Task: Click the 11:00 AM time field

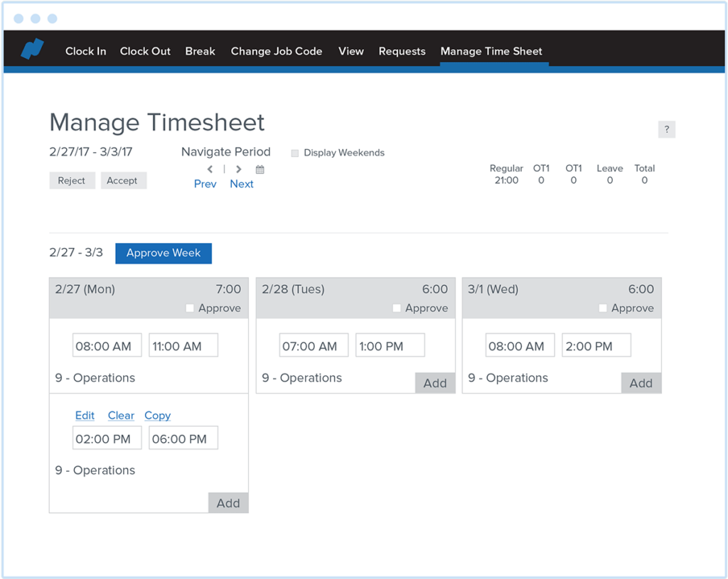Action: point(183,345)
